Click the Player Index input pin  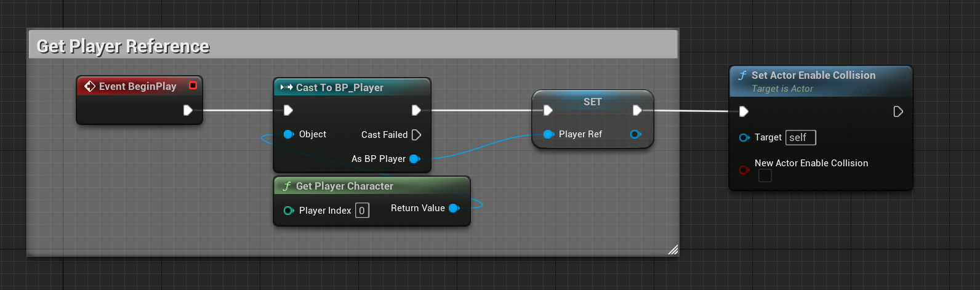[x=289, y=211]
